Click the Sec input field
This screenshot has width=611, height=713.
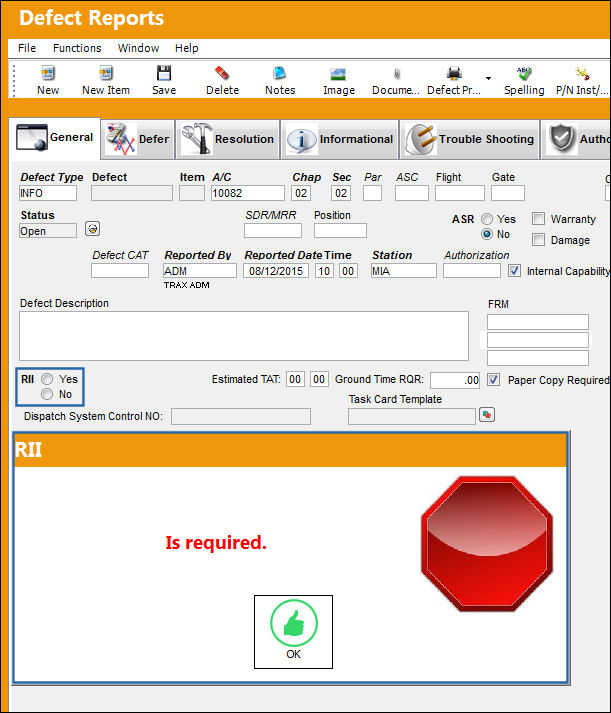pyautogui.click(x=341, y=193)
